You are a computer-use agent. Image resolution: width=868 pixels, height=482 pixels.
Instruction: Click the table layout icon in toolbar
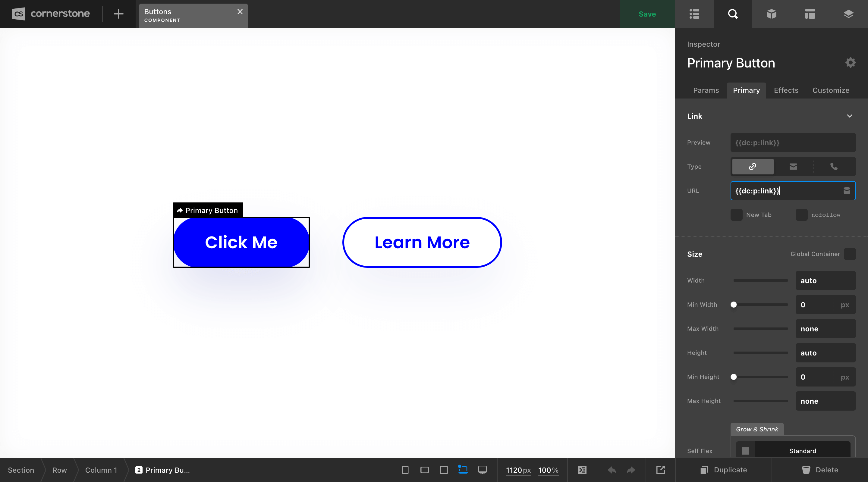pos(810,14)
